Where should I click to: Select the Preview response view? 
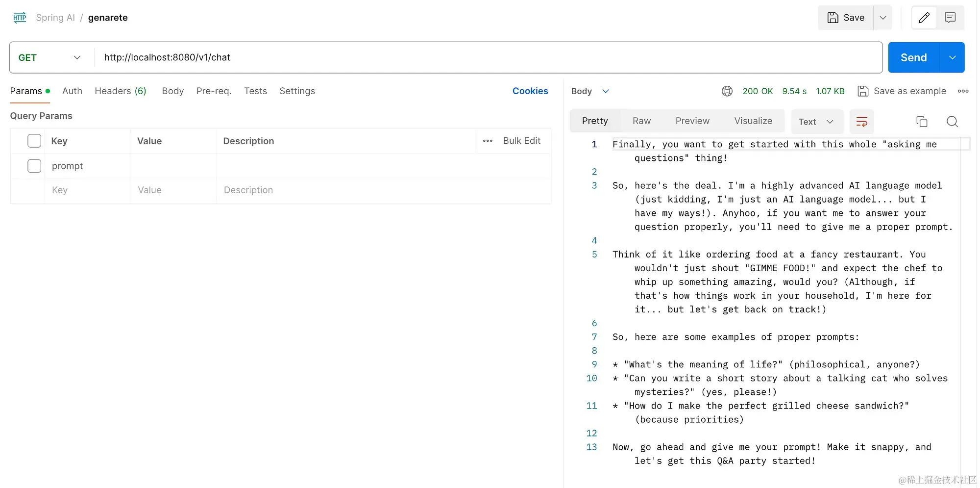point(692,121)
